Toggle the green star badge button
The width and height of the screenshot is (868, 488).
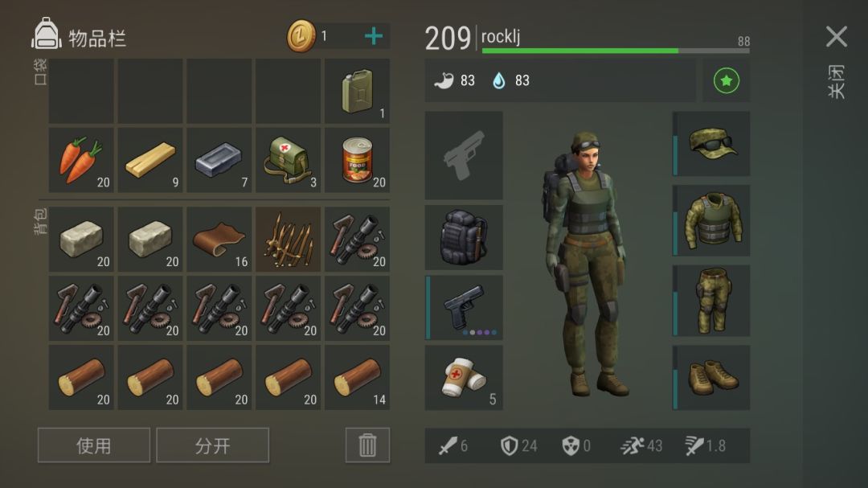pos(727,81)
